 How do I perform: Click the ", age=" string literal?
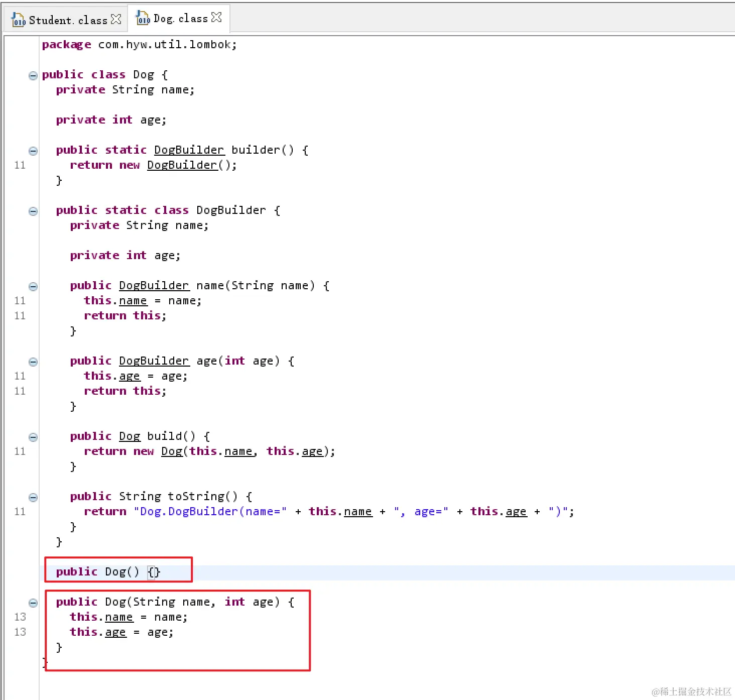point(421,512)
